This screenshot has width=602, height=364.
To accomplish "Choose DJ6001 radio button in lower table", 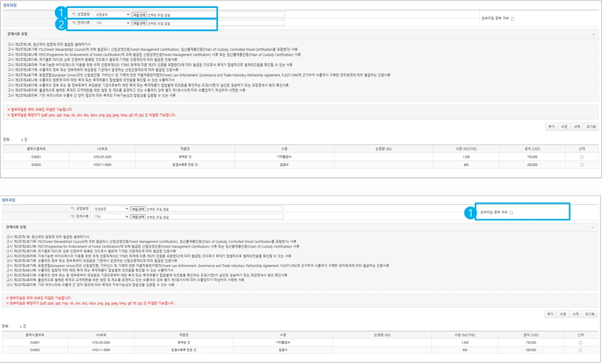I will point(580,343).
